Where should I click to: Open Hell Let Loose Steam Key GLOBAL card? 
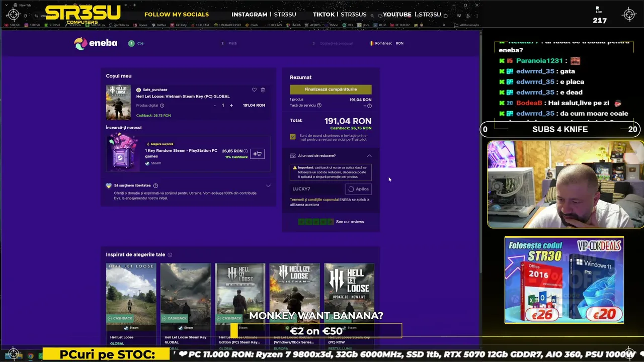point(186,305)
